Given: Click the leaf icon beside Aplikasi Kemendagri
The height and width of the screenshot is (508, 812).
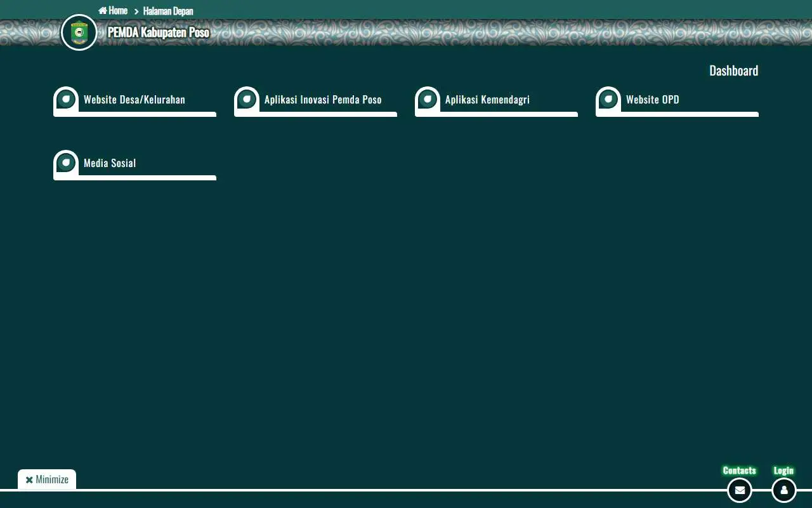Looking at the screenshot, I should [x=428, y=100].
